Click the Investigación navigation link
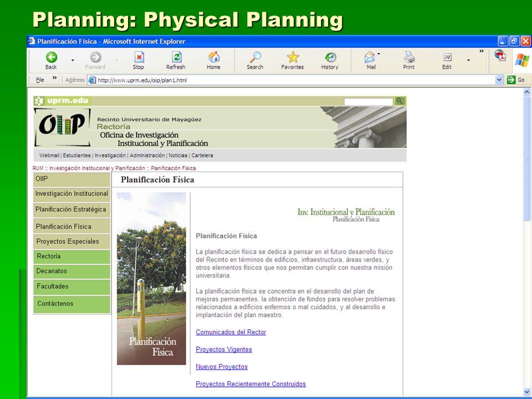This screenshot has height=399, width=532. pos(110,155)
